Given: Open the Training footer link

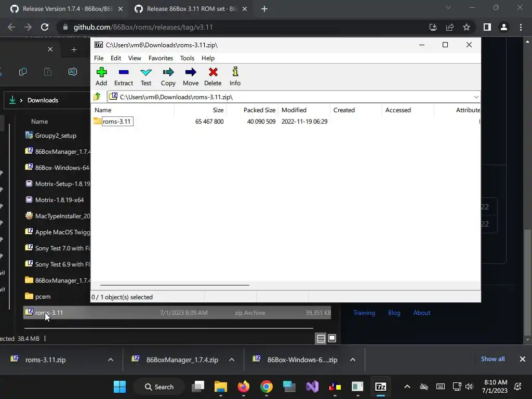Looking at the screenshot, I should click(364, 312).
